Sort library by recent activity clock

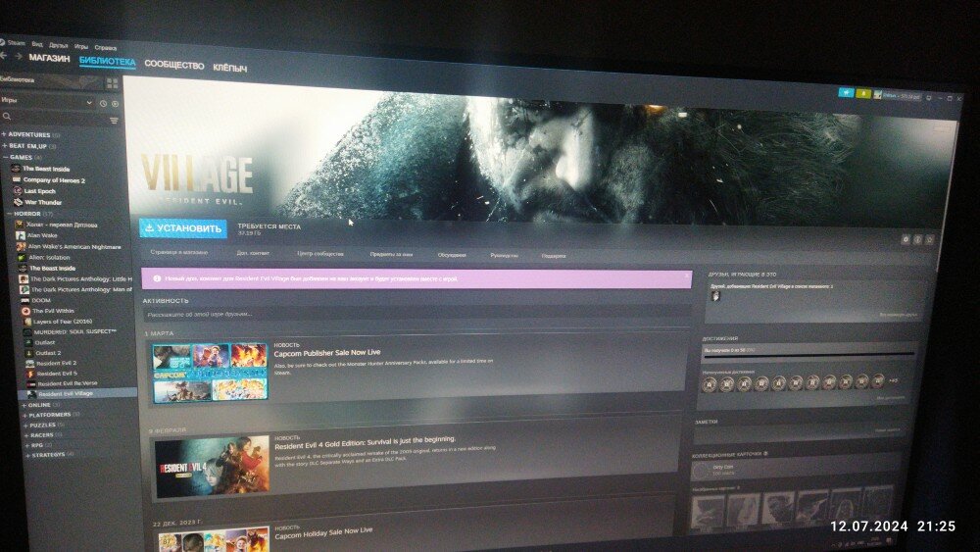[x=103, y=103]
